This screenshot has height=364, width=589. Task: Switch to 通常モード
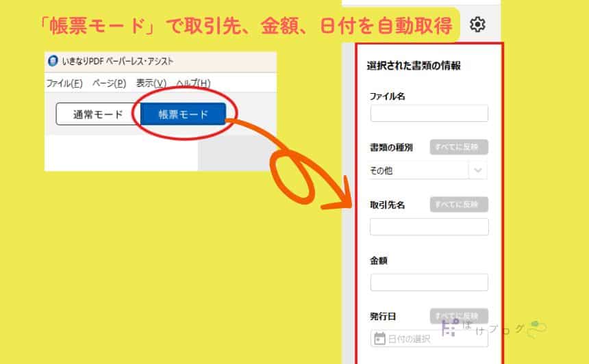click(x=98, y=114)
